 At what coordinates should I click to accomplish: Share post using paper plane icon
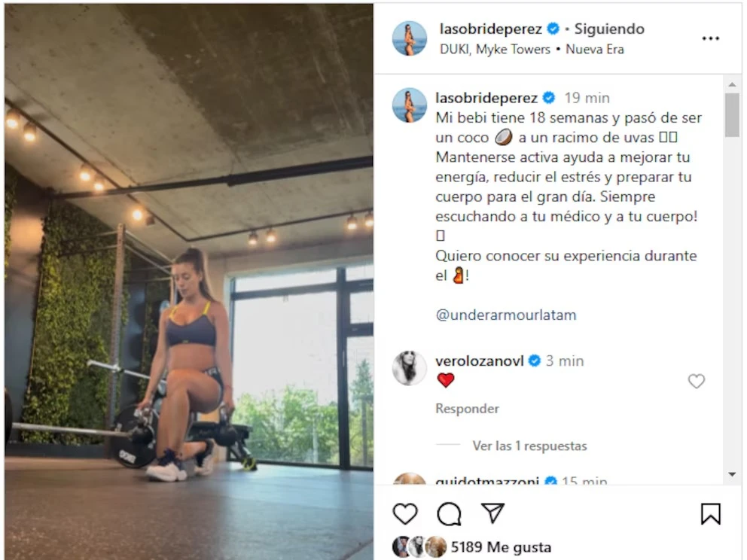(492, 513)
